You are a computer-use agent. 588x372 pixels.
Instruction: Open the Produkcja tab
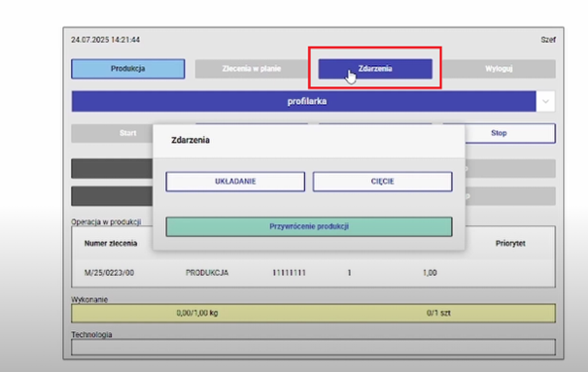pyautogui.click(x=128, y=69)
